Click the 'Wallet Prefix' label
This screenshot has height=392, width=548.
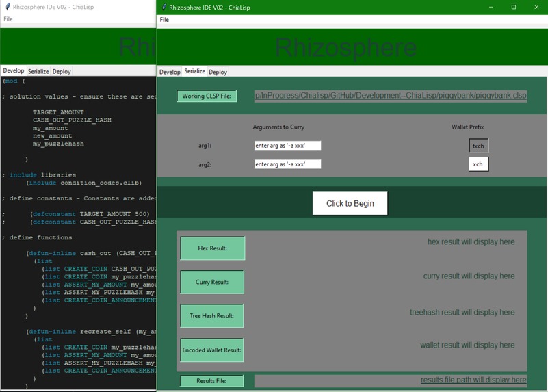[467, 127]
